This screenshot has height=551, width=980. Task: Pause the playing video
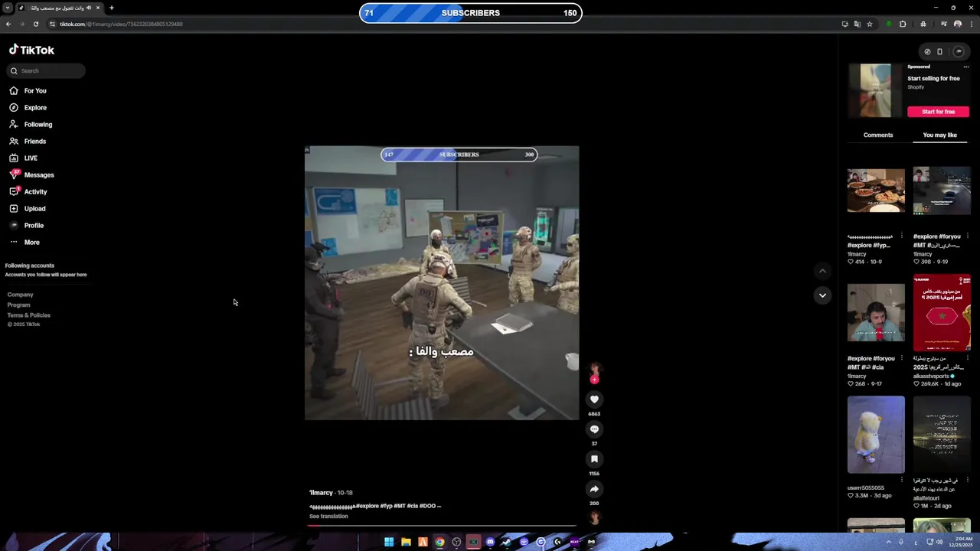[442, 282]
